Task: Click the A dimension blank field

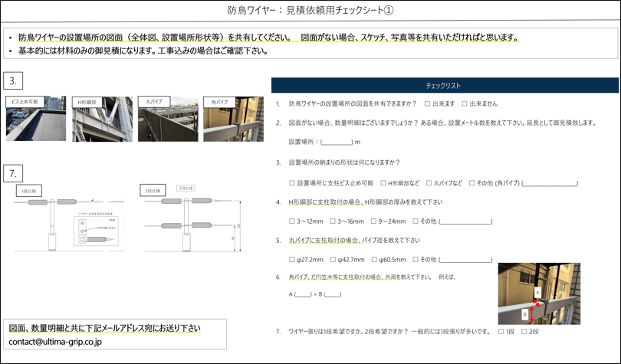Action: [x=303, y=294]
